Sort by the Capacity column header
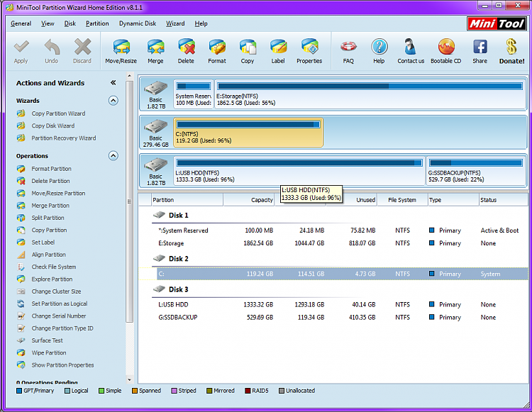Viewport: 532px width, 412px height. [x=249, y=200]
